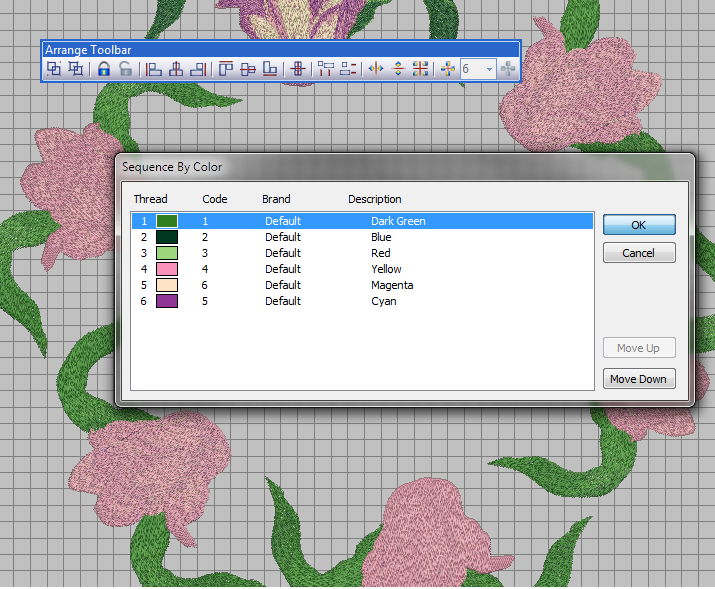Click the Code column header
Image resolution: width=715 pixels, height=589 pixels.
215,199
